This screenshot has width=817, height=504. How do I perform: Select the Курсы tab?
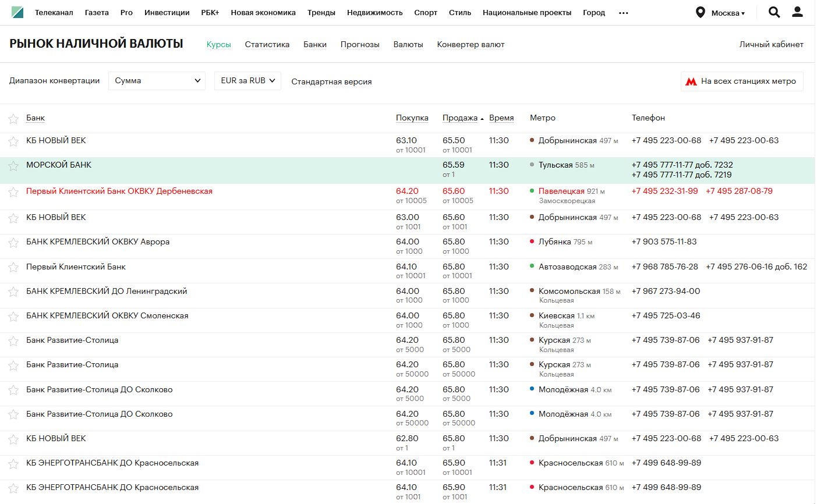219,45
